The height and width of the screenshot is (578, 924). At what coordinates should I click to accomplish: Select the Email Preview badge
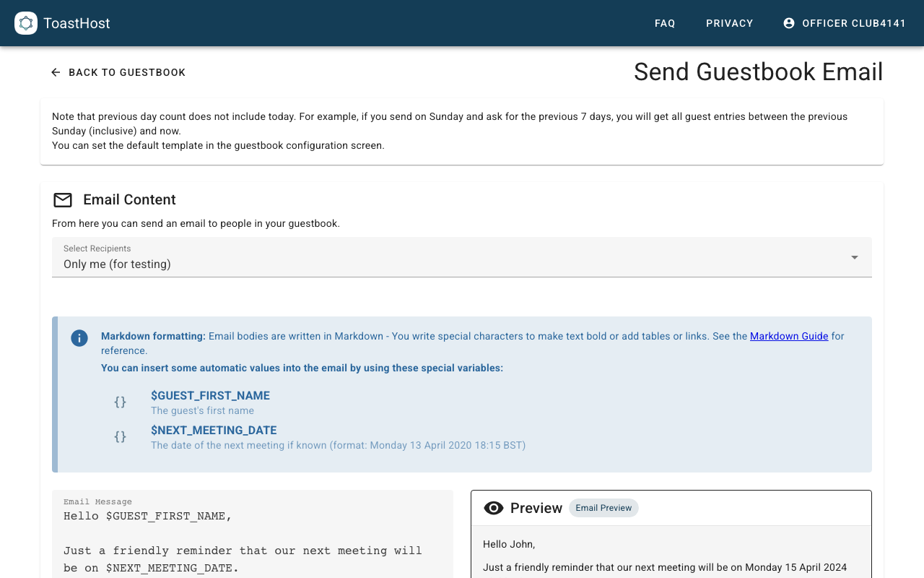[603, 508]
